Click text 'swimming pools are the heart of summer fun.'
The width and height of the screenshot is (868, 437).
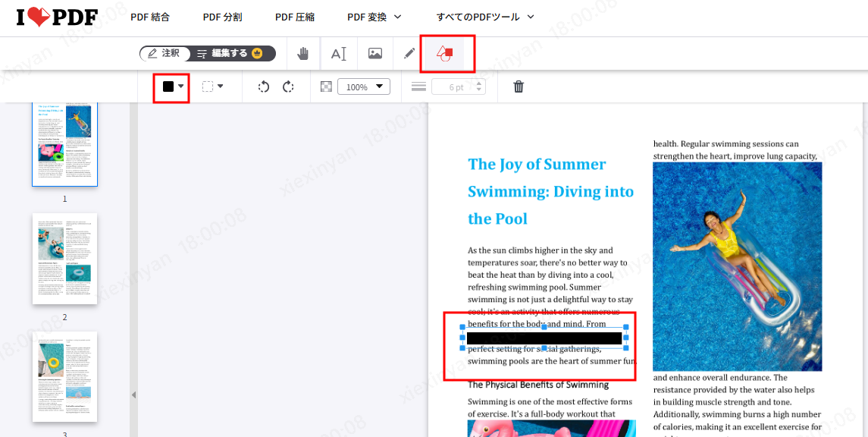[553, 361]
